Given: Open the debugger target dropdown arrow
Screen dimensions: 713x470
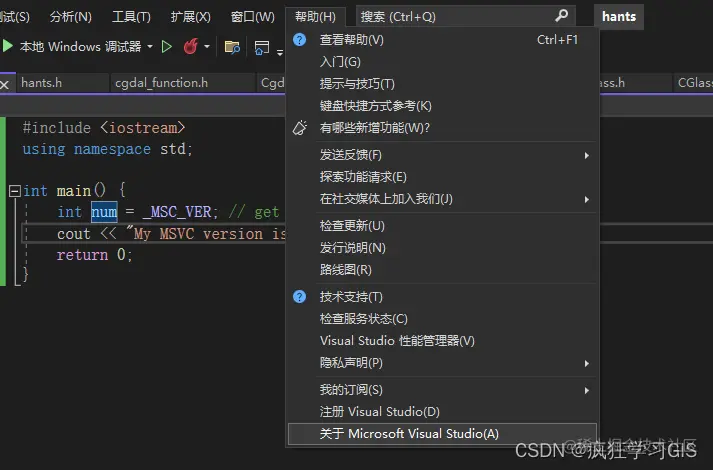Looking at the screenshot, I should (x=150, y=46).
